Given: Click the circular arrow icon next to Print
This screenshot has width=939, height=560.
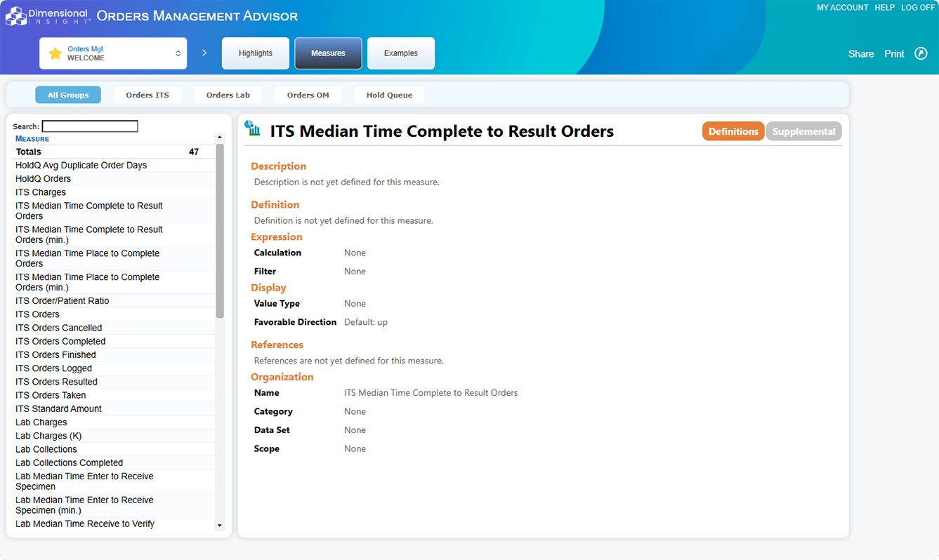Looking at the screenshot, I should (921, 53).
